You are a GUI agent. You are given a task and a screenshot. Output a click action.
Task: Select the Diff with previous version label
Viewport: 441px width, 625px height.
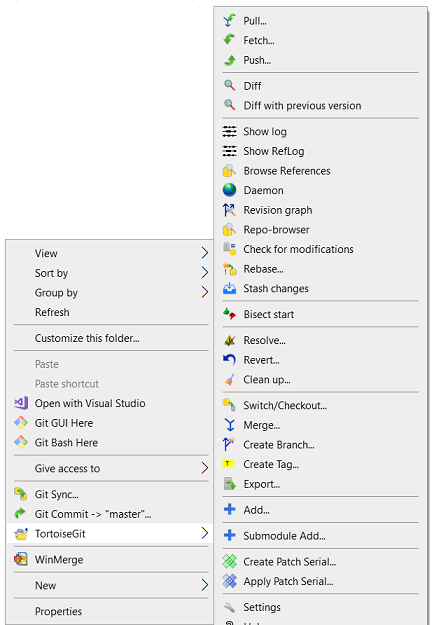[x=302, y=105]
